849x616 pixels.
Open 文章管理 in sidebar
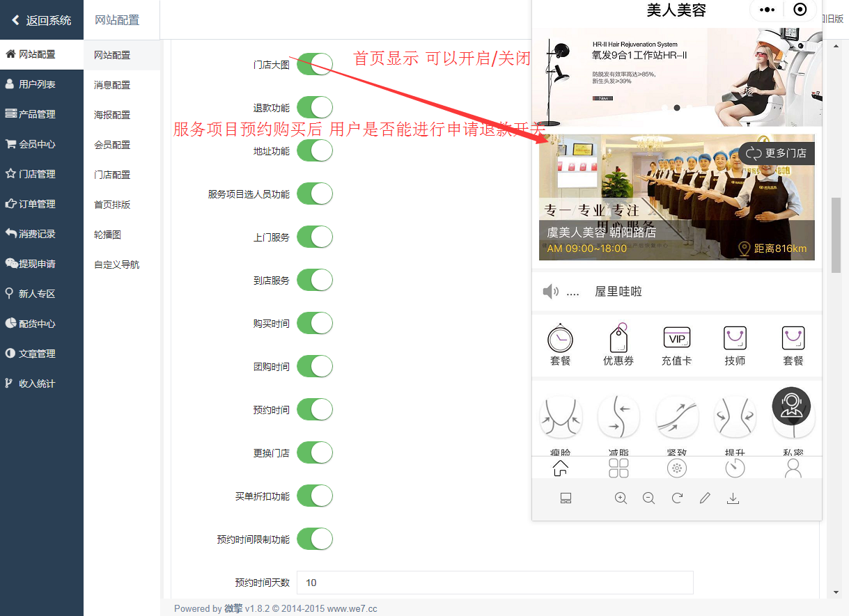pos(42,354)
